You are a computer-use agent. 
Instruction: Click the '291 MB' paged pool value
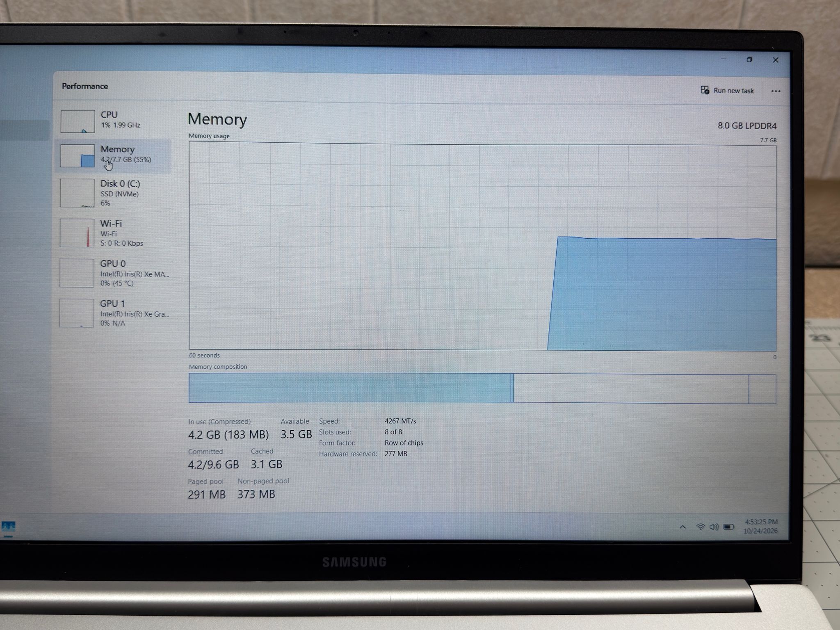tap(207, 495)
